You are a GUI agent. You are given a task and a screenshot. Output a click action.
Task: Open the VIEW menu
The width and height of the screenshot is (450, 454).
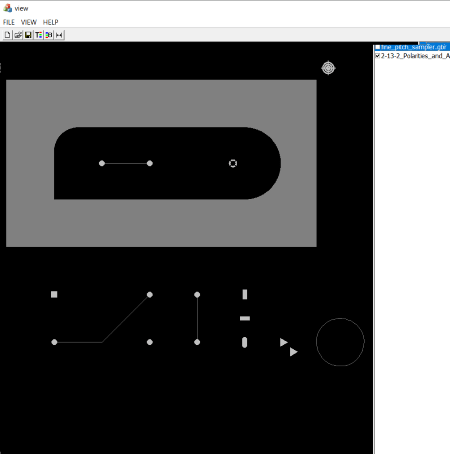(29, 22)
